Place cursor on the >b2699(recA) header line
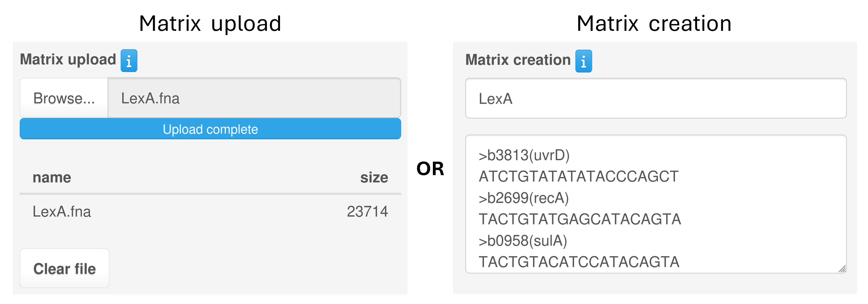The width and height of the screenshot is (868, 304). click(x=524, y=198)
